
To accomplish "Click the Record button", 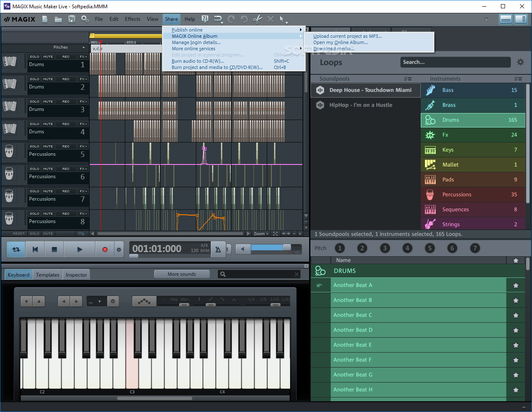I will pos(105,250).
